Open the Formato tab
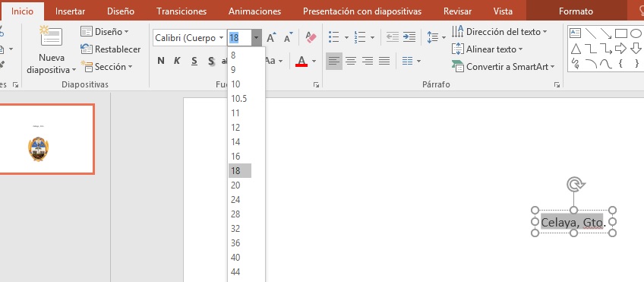The image size is (644, 282). [576, 11]
